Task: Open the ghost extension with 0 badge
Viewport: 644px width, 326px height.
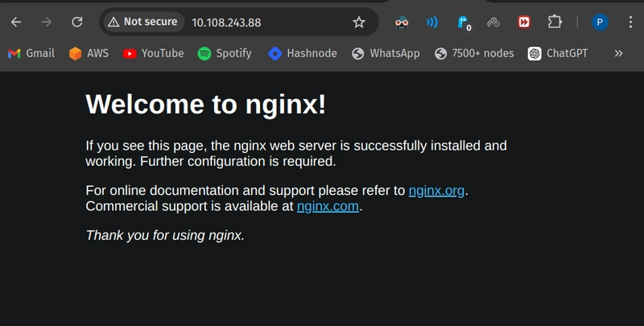Action: click(x=464, y=23)
